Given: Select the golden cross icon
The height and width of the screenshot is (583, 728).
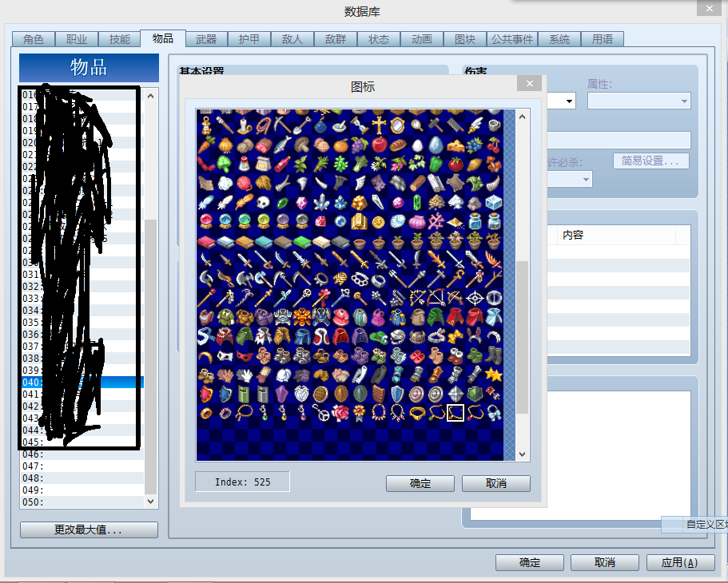Looking at the screenshot, I should point(379,125).
